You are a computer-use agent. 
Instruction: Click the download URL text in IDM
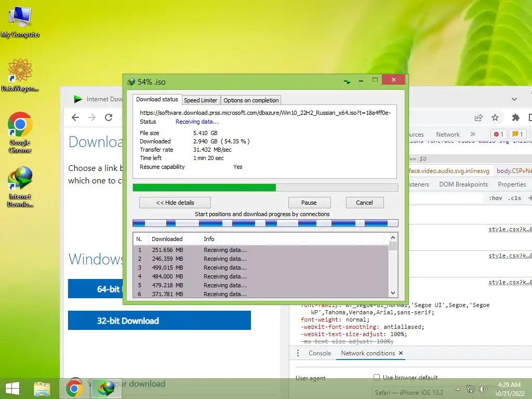coord(265,113)
